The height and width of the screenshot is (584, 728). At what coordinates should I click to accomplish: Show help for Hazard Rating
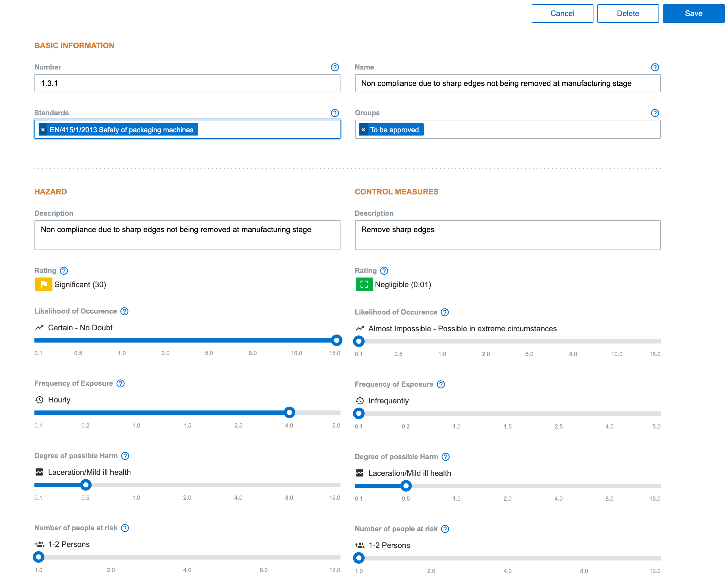[x=64, y=270]
